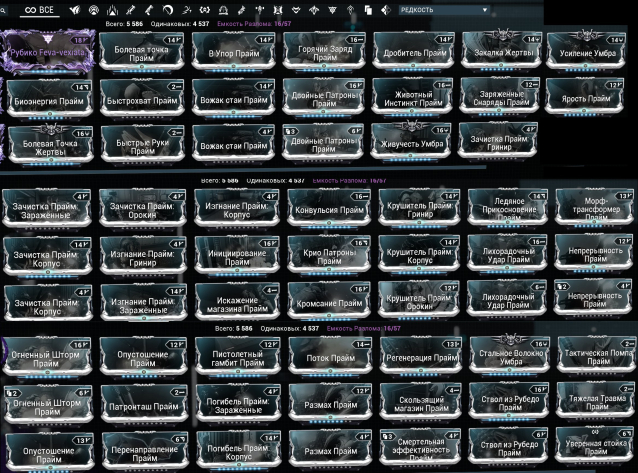Filter by the helmet arch icon
This screenshot has height=473, width=638.
(223, 10)
